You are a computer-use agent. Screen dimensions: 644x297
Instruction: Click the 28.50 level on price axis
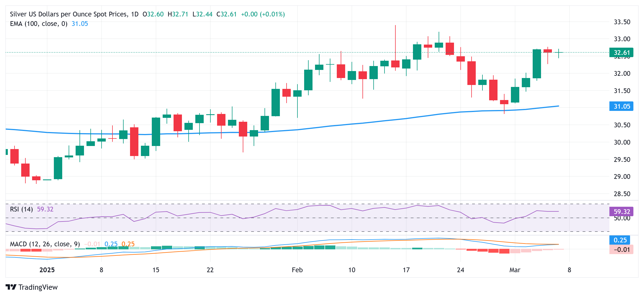622,194
